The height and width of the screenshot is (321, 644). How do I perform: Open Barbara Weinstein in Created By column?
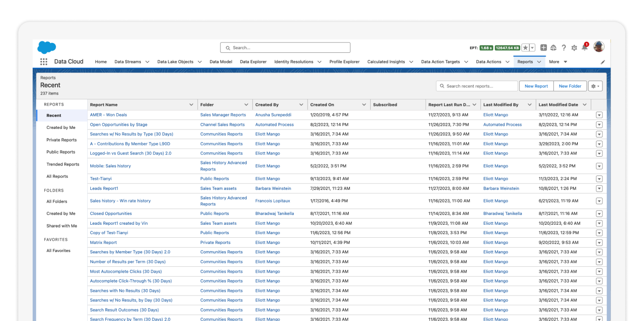click(x=273, y=188)
